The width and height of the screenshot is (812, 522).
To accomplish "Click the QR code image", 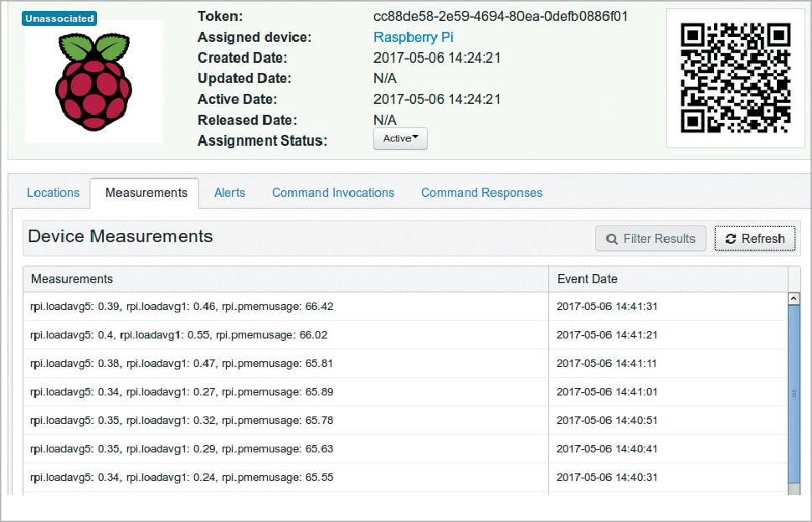I will tap(735, 78).
